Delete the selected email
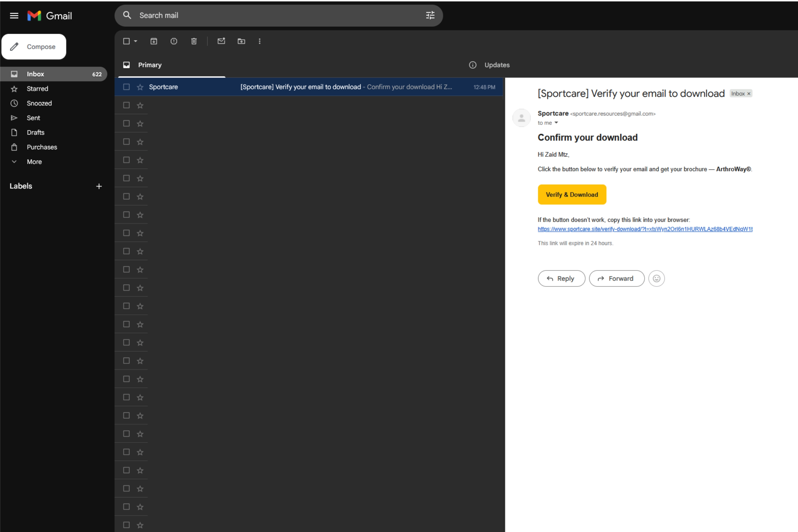Screen dimensions: 798x532 pyautogui.click(x=194, y=41)
